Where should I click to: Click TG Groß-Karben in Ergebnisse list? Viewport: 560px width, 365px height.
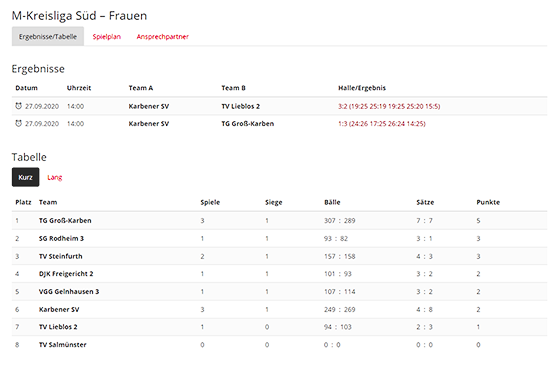[248, 124]
